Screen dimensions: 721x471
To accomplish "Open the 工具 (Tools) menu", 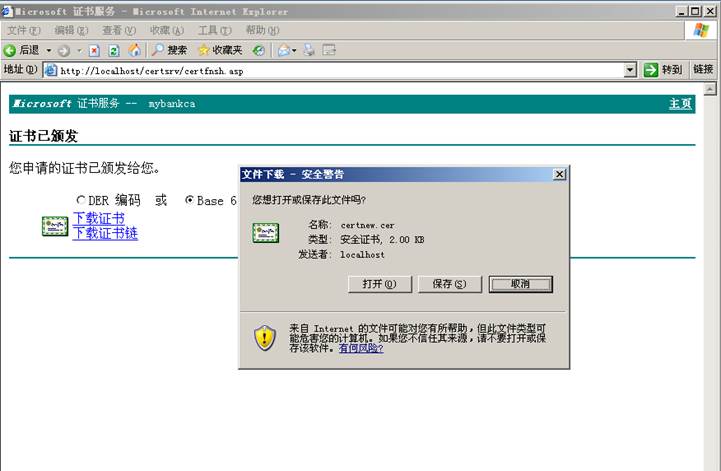I will [x=215, y=30].
